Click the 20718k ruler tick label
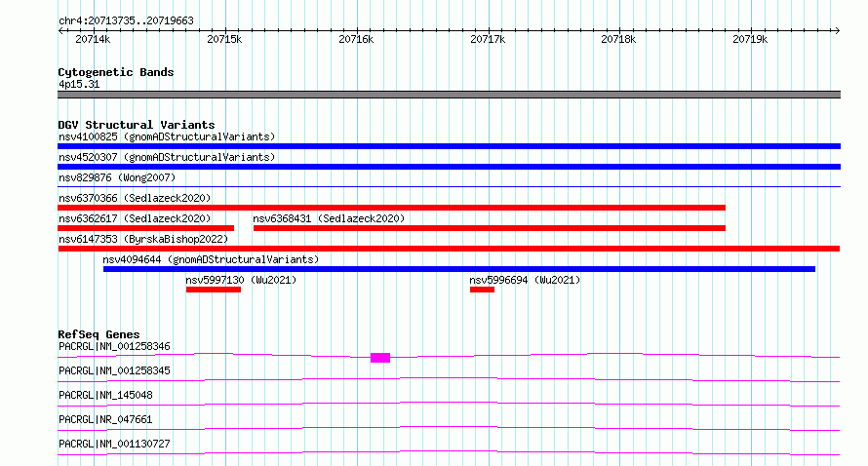 [x=618, y=39]
